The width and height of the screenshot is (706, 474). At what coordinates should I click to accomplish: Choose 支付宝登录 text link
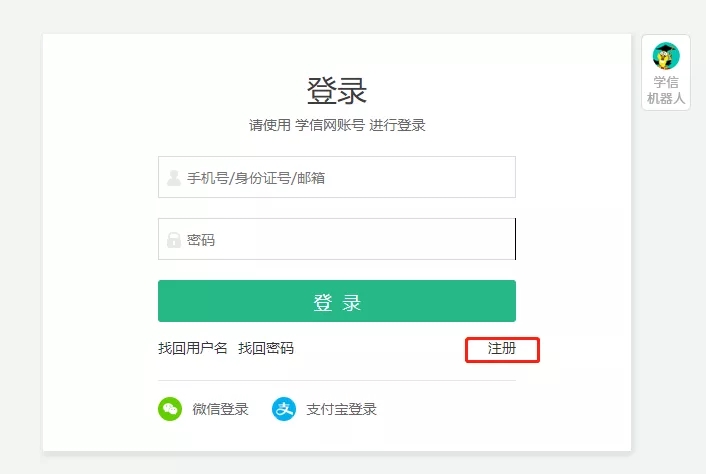tap(341, 409)
